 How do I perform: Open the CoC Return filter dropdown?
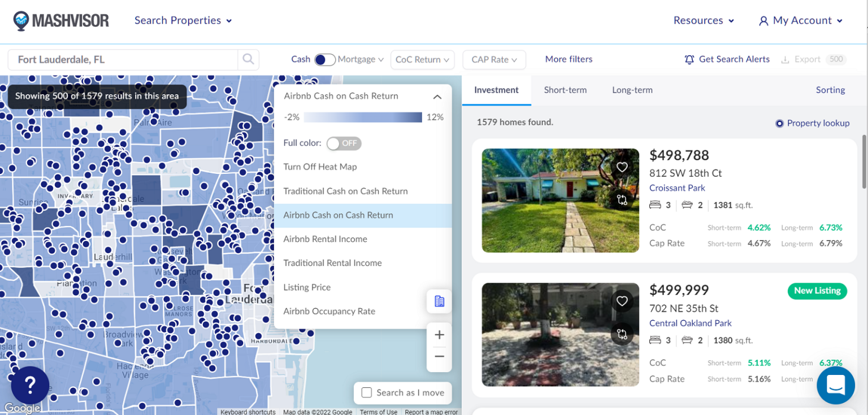[422, 59]
